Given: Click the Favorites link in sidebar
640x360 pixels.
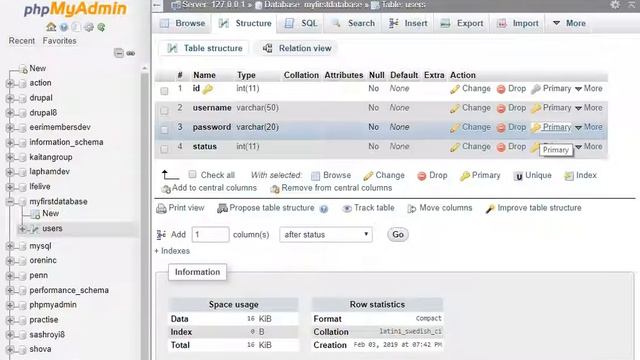Looking at the screenshot, I should pos(60,41).
